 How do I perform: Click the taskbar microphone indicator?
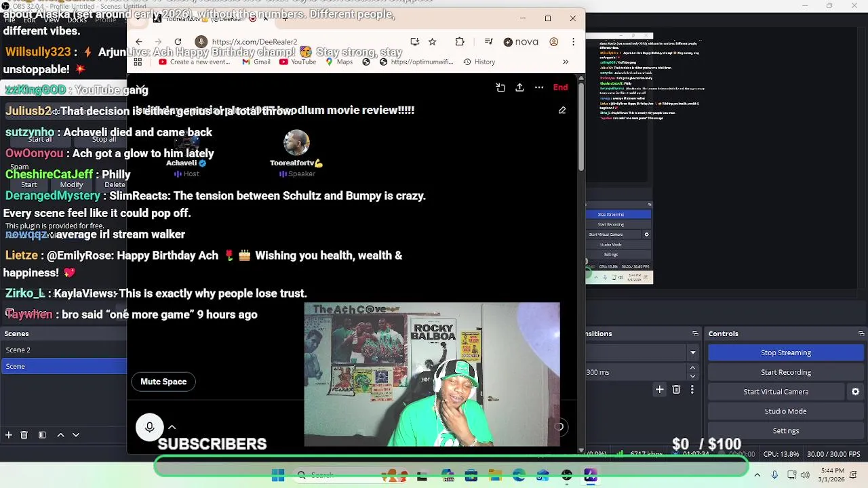click(x=774, y=475)
